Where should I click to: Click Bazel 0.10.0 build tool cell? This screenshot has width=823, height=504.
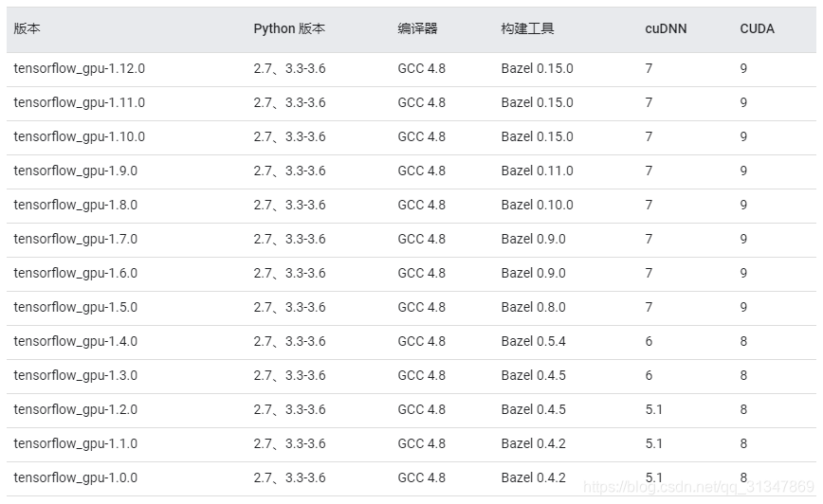[x=537, y=205]
